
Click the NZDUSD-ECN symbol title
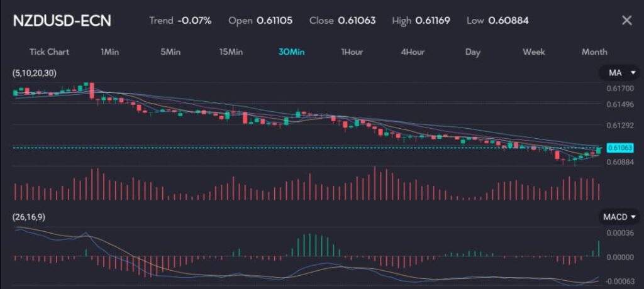tap(62, 20)
